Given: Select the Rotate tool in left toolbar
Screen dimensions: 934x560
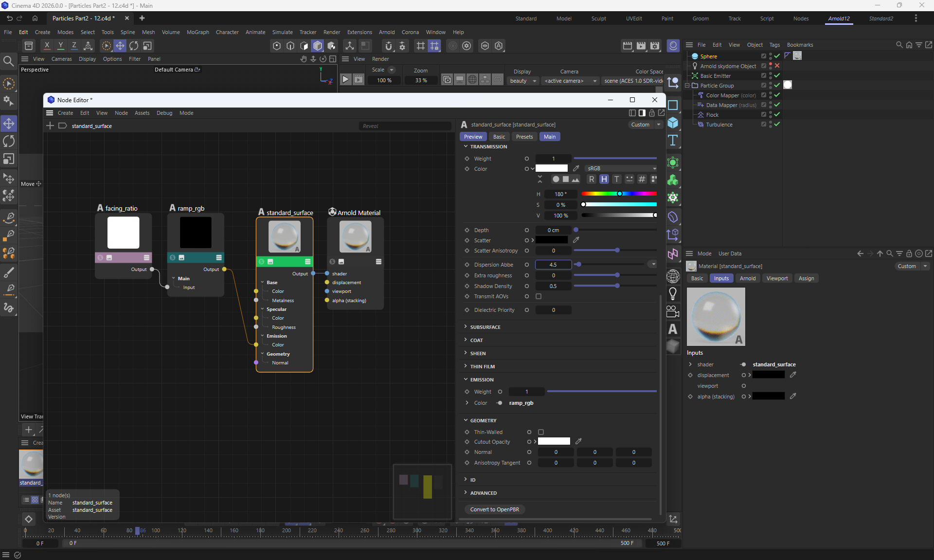Looking at the screenshot, I should tap(9, 141).
